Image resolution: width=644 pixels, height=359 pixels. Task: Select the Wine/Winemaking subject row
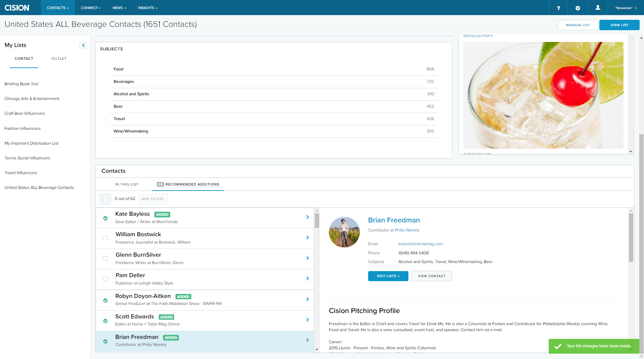[274, 131]
